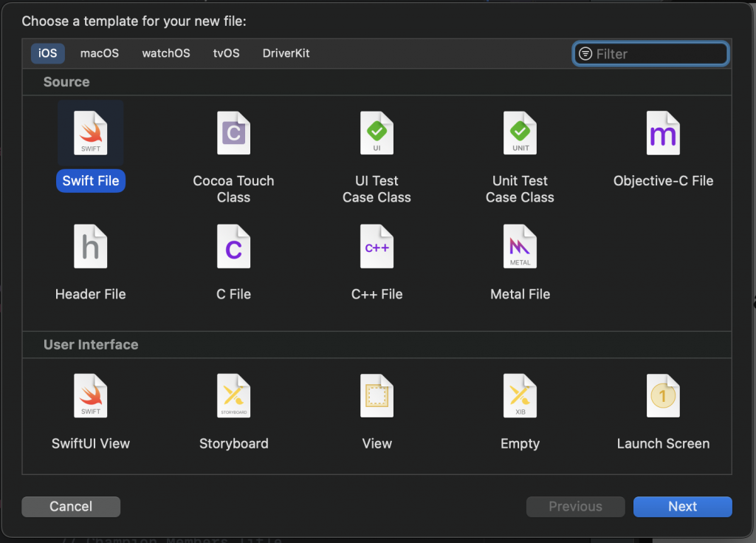Image resolution: width=756 pixels, height=543 pixels.
Task: Select the Storyboard template icon
Action: point(234,396)
